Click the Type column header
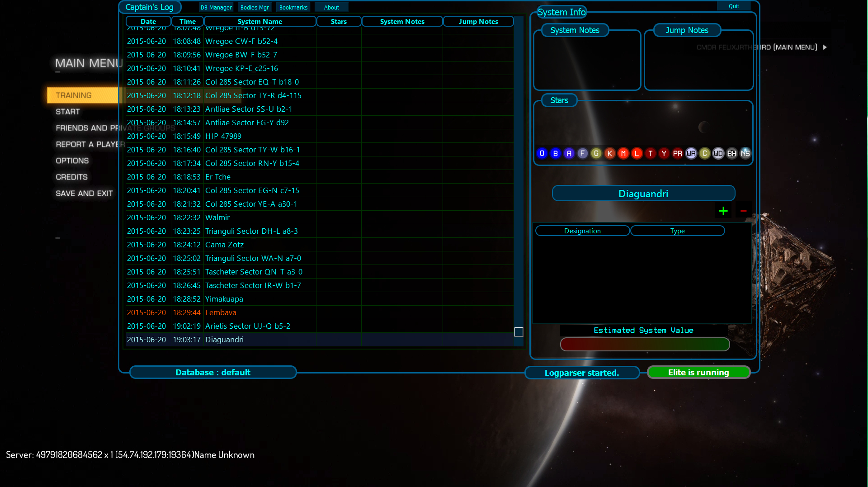Image resolution: width=868 pixels, height=487 pixels. (x=677, y=231)
